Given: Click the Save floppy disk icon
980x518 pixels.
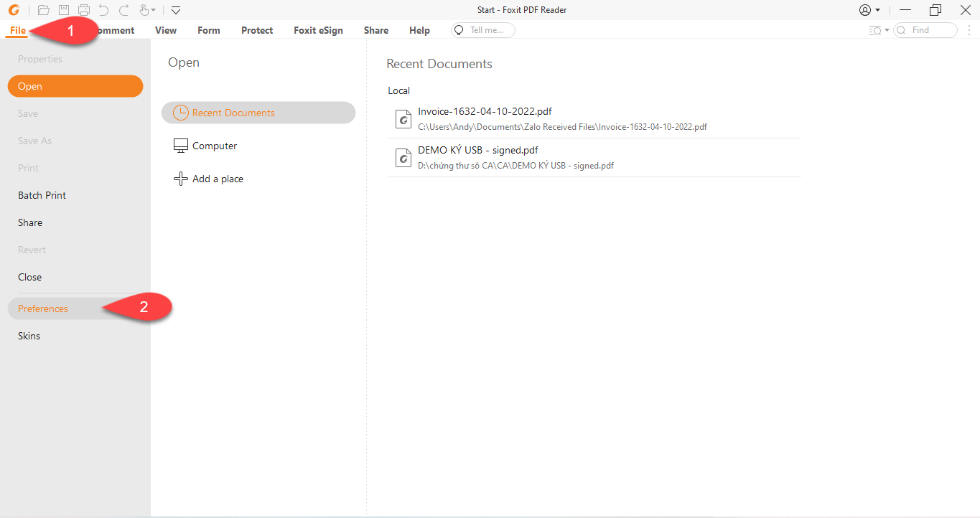Looking at the screenshot, I should coord(64,10).
